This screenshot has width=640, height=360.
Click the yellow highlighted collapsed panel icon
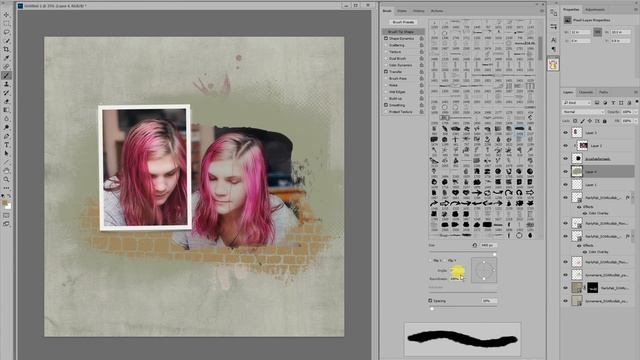553,64
